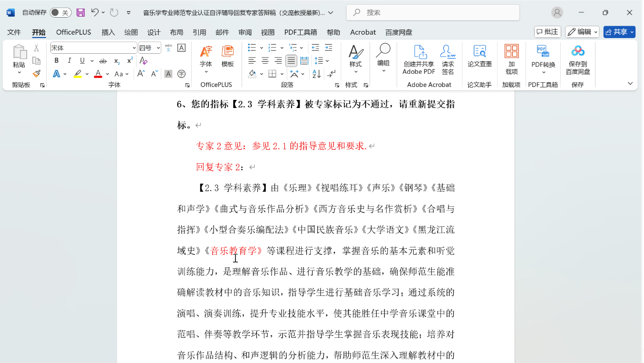Screen dimensions: 644x363
Task: Toggle character shading A icon
Action: [168, 74]
